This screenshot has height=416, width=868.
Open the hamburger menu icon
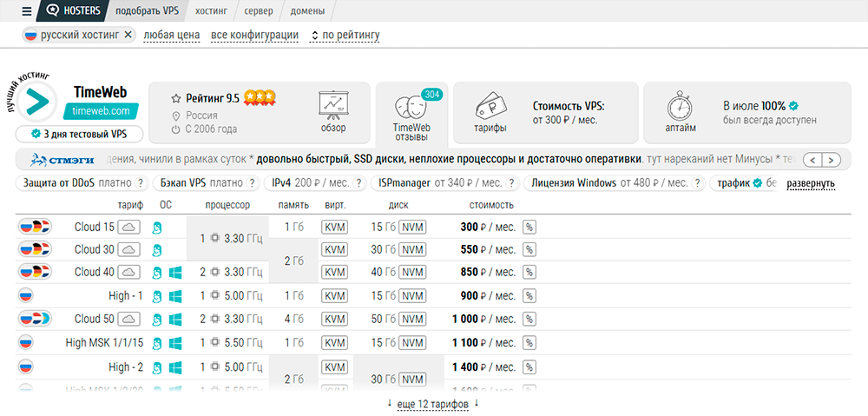pos(26,11)
